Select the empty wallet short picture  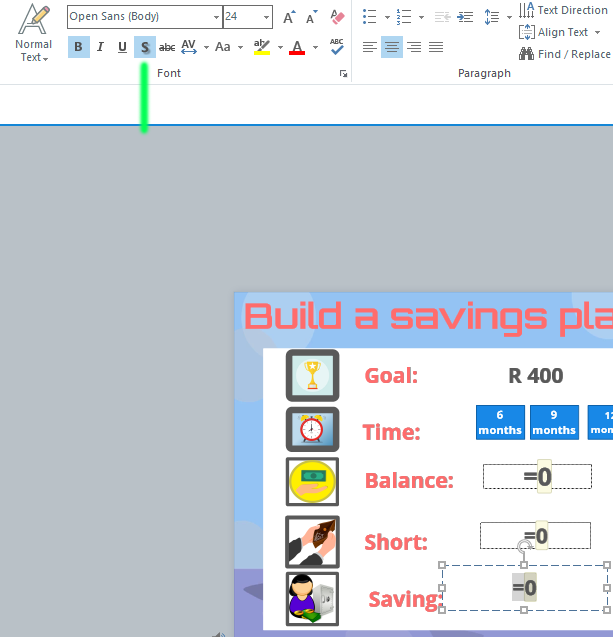tap(312, 542)
